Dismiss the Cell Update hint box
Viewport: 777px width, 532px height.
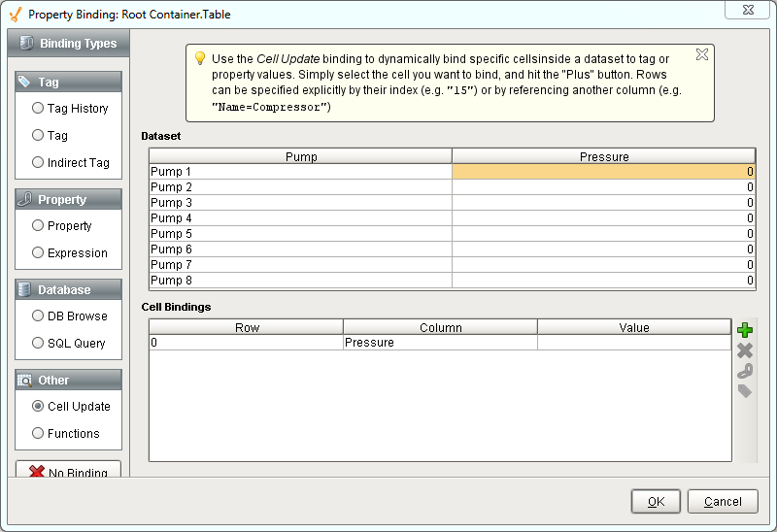(702, 54)
